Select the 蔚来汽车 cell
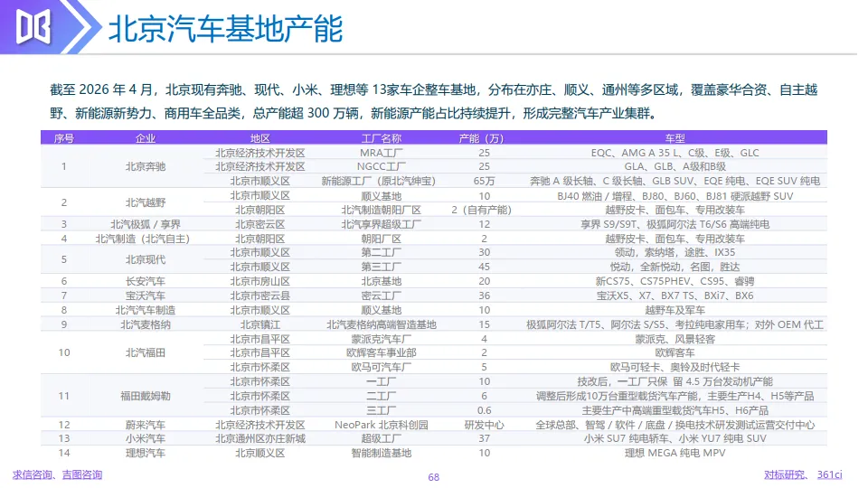 145,425
